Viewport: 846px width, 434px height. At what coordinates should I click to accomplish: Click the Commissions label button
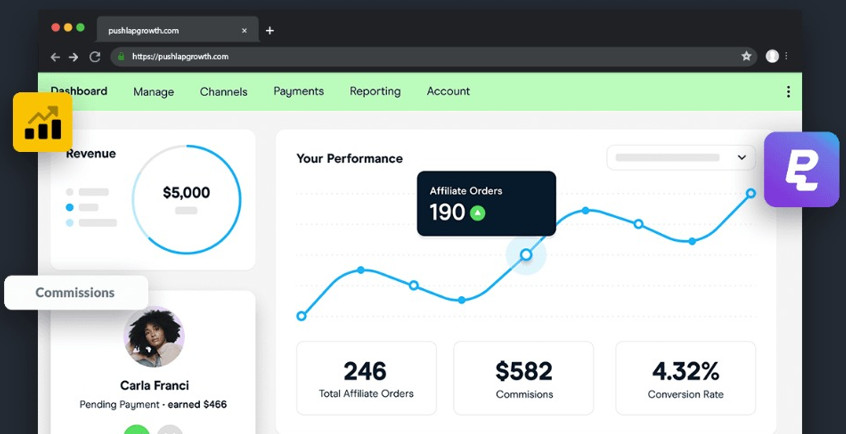(76, 293)
